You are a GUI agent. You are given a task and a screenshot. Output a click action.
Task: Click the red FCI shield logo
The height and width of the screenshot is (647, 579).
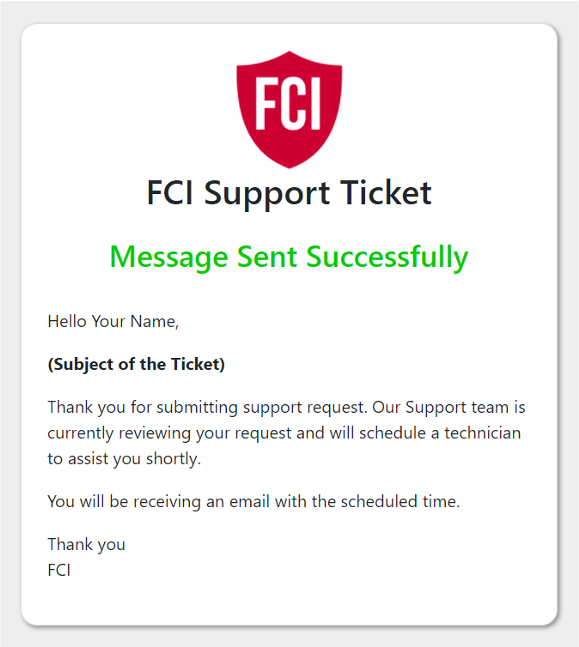289,109
